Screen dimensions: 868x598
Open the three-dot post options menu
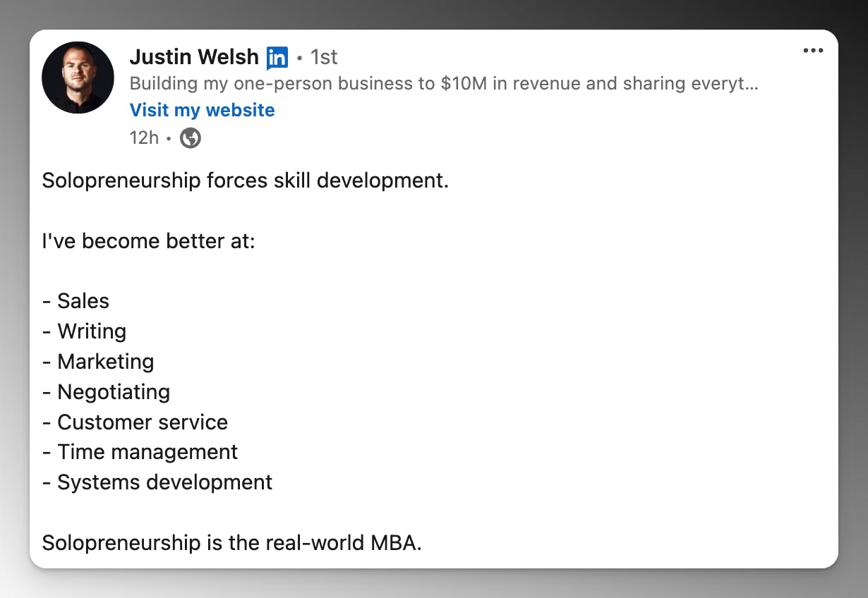pyautogui.click(x=813, y=51)
